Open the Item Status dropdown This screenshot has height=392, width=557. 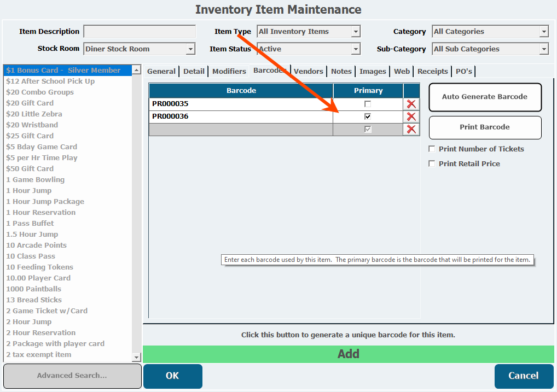click(x=356, y=49)
